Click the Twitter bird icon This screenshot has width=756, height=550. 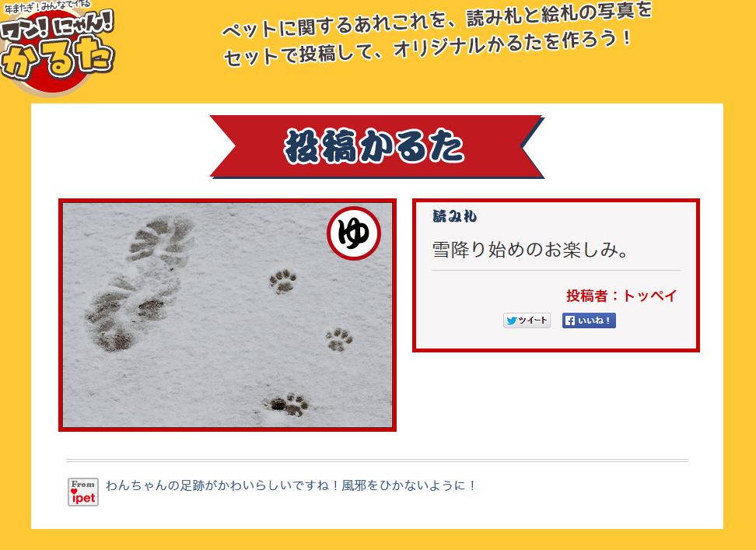click(x=512, y=321)
